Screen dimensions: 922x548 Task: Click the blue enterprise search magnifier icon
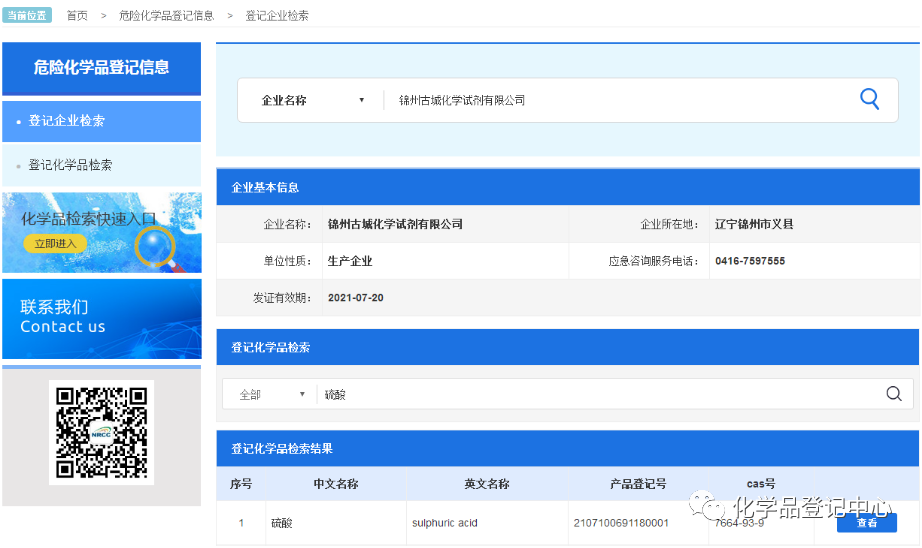(x=869, y=99)
